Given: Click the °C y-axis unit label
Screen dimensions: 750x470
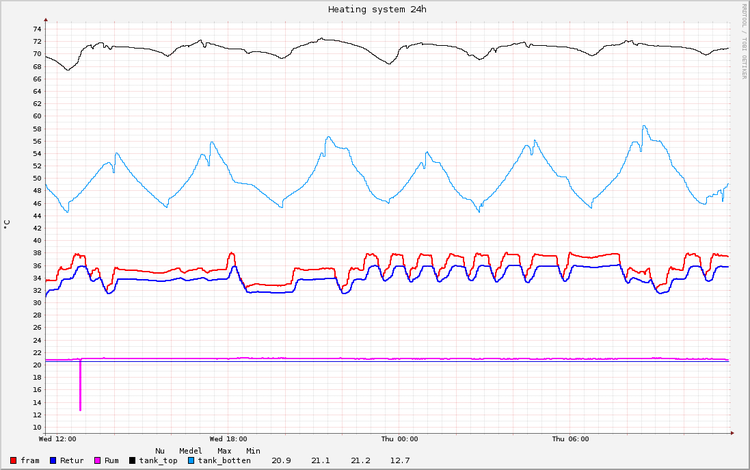Looking at the screenshot, I should pos(7,225).
